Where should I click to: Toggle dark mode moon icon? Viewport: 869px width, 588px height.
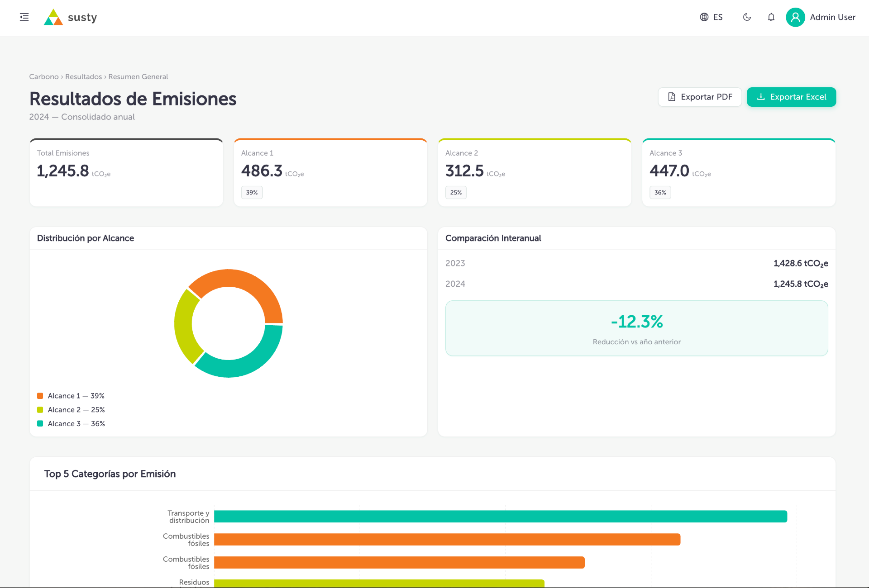(747, 17)
